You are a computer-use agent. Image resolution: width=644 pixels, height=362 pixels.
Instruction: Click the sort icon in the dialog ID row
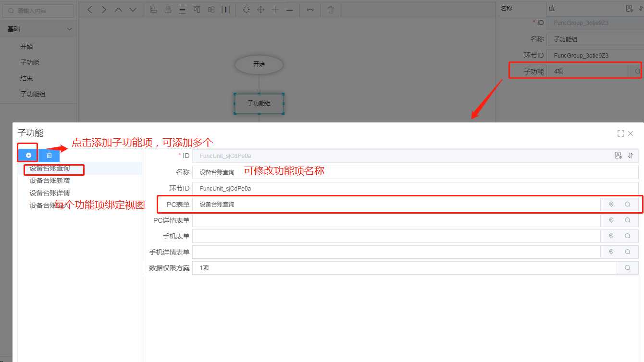pyautogui.click(x=631, y=156)
